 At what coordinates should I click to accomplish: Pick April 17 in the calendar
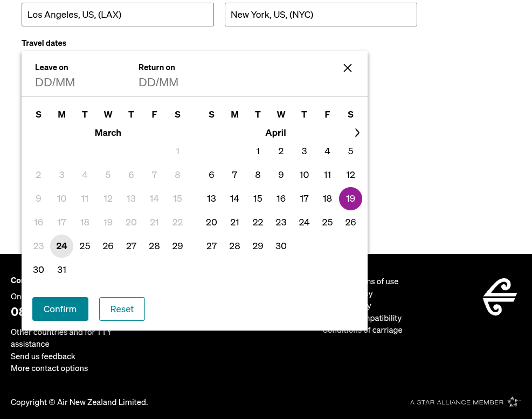(305, 198)
